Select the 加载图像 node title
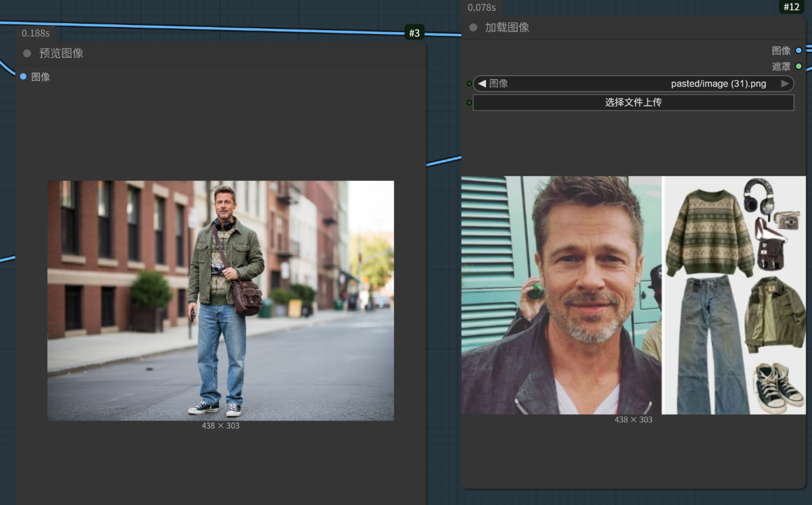Screen dimensions: 812x505 507,28
